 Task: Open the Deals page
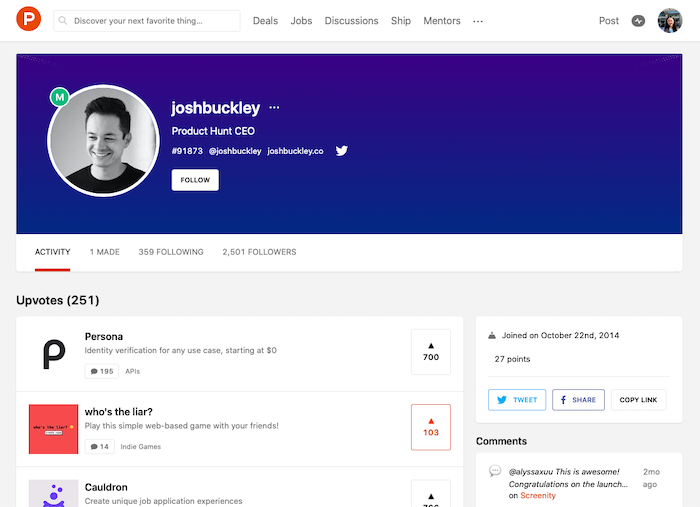[x=265, y=21]
